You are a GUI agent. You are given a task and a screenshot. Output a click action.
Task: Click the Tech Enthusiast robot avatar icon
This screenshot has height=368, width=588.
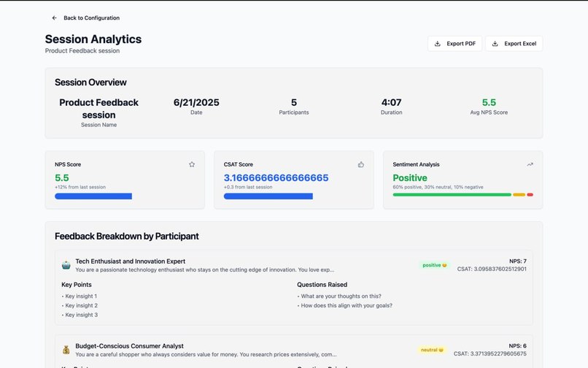66,265
